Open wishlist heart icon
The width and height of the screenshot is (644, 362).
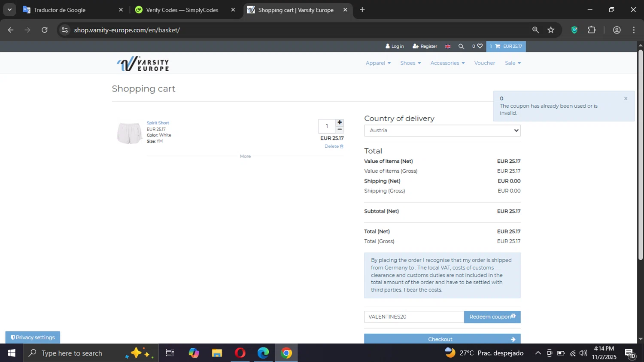pyautogui.click(x=477, y=46)
